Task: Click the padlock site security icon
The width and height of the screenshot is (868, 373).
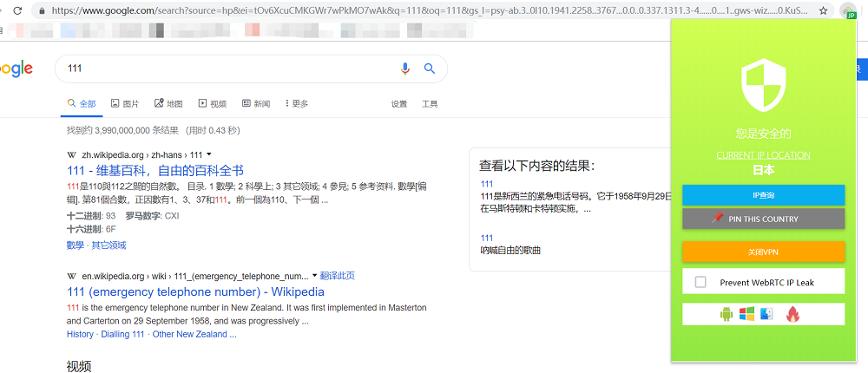Action: tap(42, 10)
